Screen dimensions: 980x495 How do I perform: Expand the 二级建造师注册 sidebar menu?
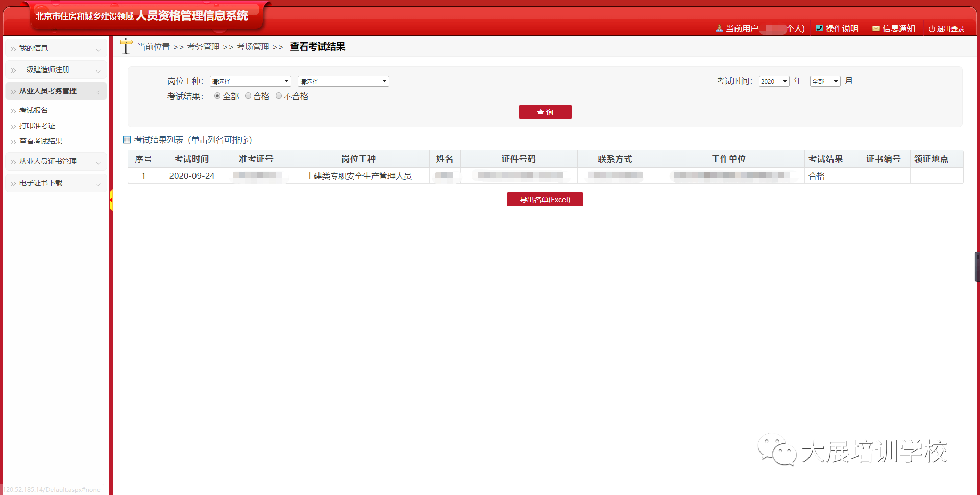56,70
